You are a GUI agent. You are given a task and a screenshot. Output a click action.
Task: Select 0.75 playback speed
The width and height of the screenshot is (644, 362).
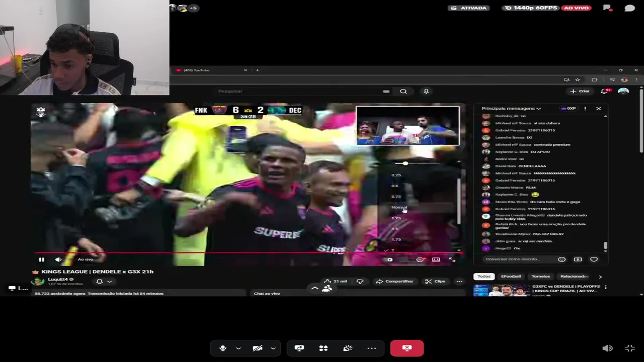pyautogui.click(x=396, y=197)
